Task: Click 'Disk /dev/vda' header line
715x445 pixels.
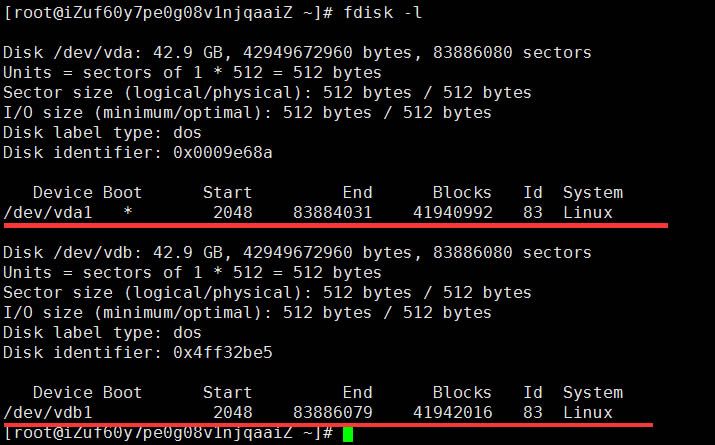Action: tap(297, 52)
